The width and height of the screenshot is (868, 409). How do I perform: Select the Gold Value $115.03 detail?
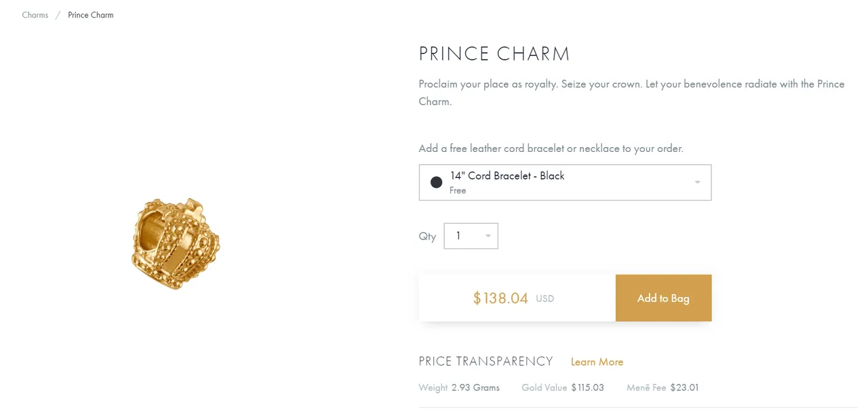pyautogui.click(x=563, y=388)
